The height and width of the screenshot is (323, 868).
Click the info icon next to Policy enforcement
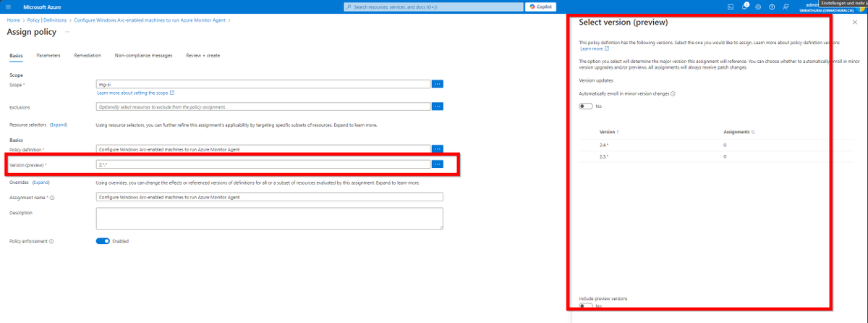(x=51, y=241)
